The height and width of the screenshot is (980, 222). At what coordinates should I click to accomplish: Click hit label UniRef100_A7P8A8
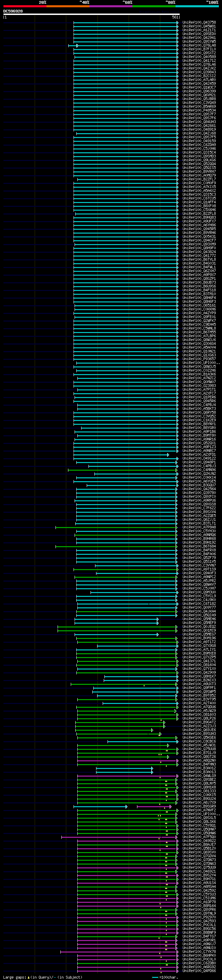pos(199,527)
